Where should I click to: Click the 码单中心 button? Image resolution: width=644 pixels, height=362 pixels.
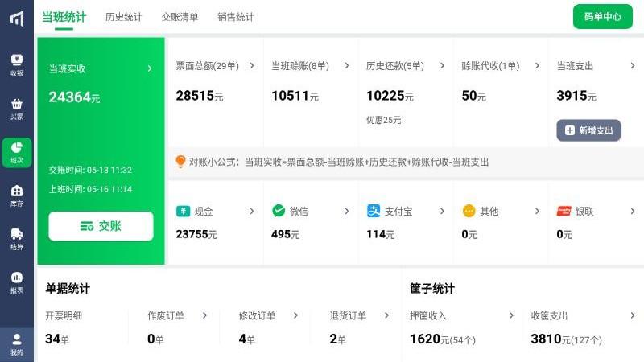pyautogui.click(x=602, y=16)
